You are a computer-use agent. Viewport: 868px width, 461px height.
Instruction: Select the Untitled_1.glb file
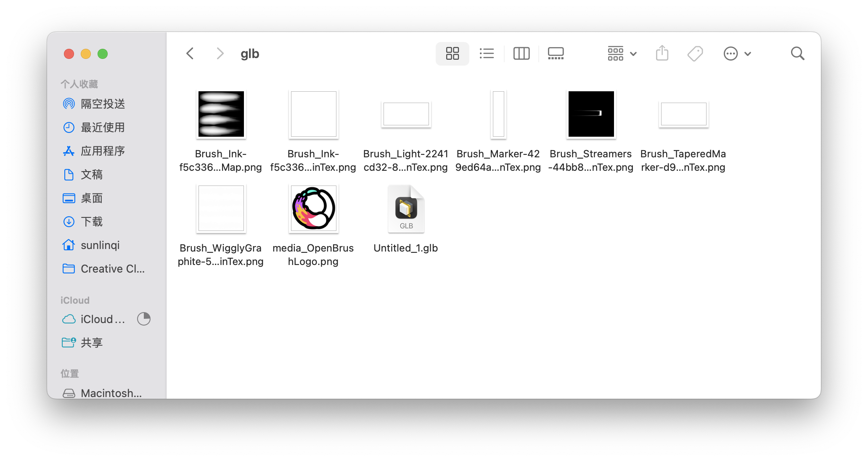click(x=405, y=209)
